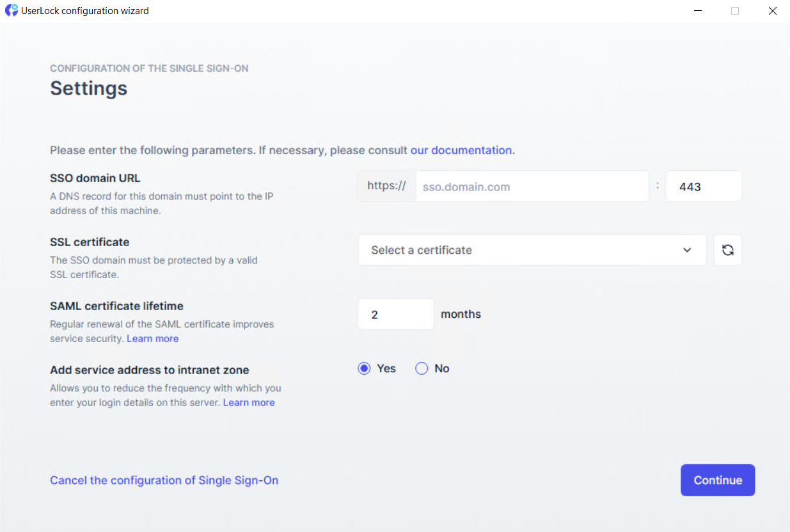Image resolution: width=790 pixels, height=532 pixels.
Task: Select No for intranet zone
Action: pyautogui.click(x=422, y=368)
